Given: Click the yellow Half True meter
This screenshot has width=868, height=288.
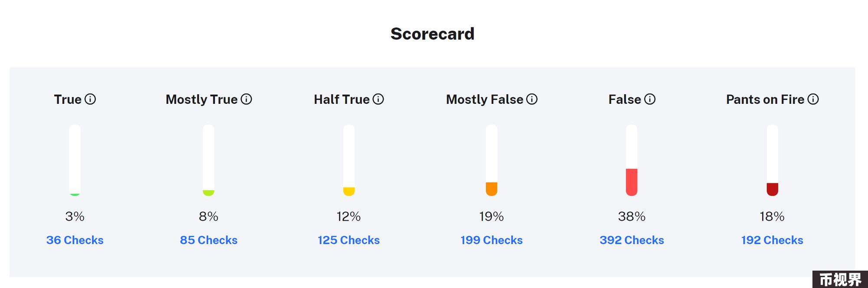Looking at the screenshot, I should tap(349, 160).
